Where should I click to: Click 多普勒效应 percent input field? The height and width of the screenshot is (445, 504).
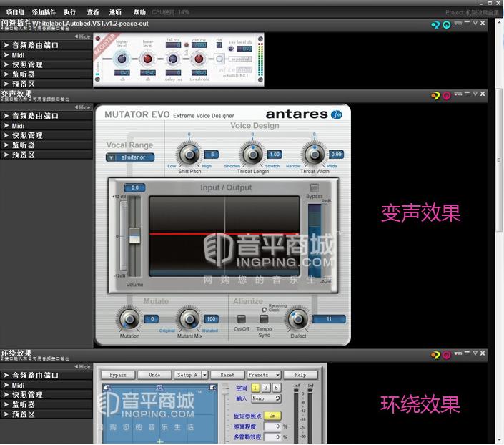[x=272, y=437]
